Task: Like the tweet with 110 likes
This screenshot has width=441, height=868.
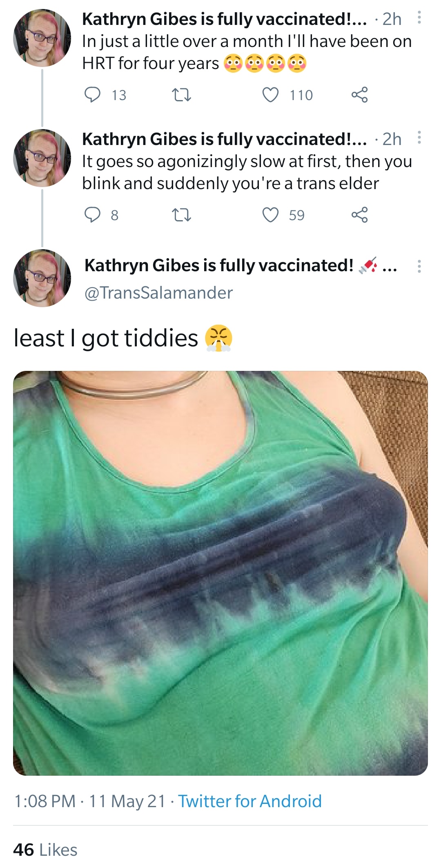Action: click(270, 95)
